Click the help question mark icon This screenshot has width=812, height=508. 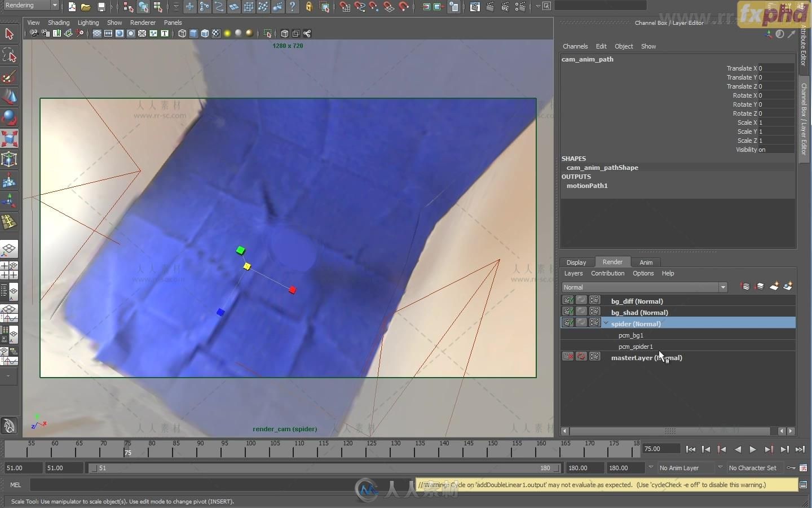(292, 7)
